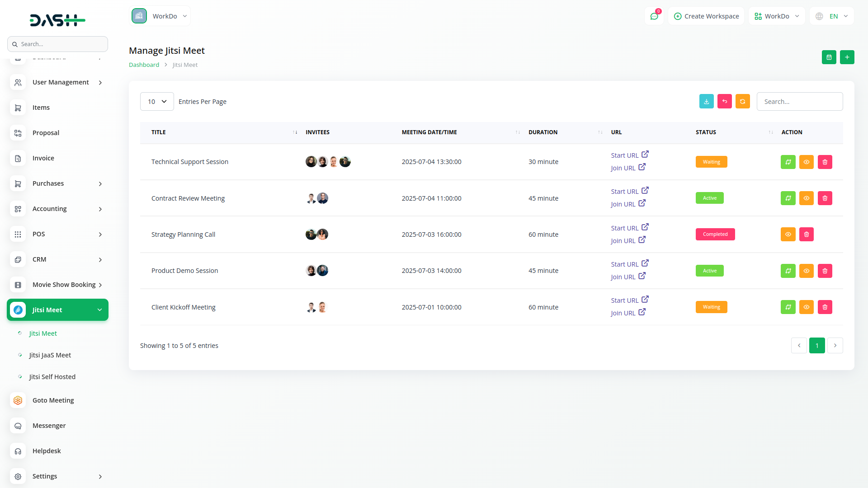
Task: Click the pink reset icon button
Action: coord(724,102)
